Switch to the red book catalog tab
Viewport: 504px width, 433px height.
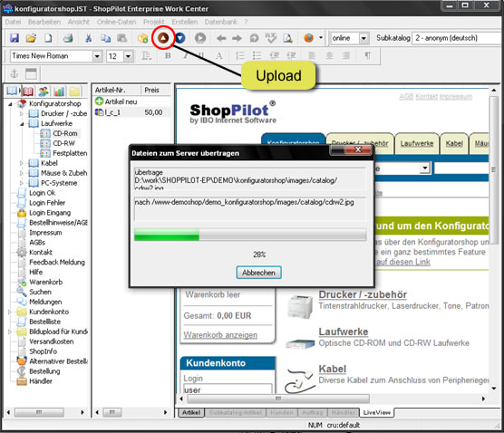27,91
